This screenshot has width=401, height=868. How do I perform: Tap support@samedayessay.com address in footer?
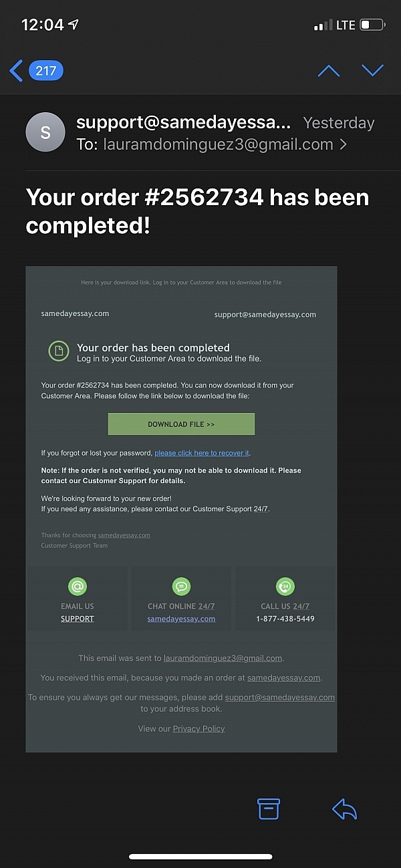click(x=279, y=697)
